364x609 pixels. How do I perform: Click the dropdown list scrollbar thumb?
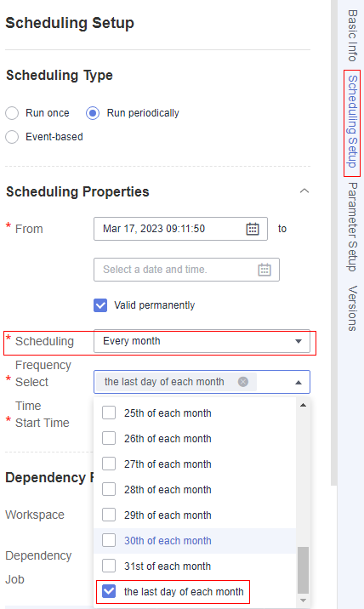(x=303, y=570)
